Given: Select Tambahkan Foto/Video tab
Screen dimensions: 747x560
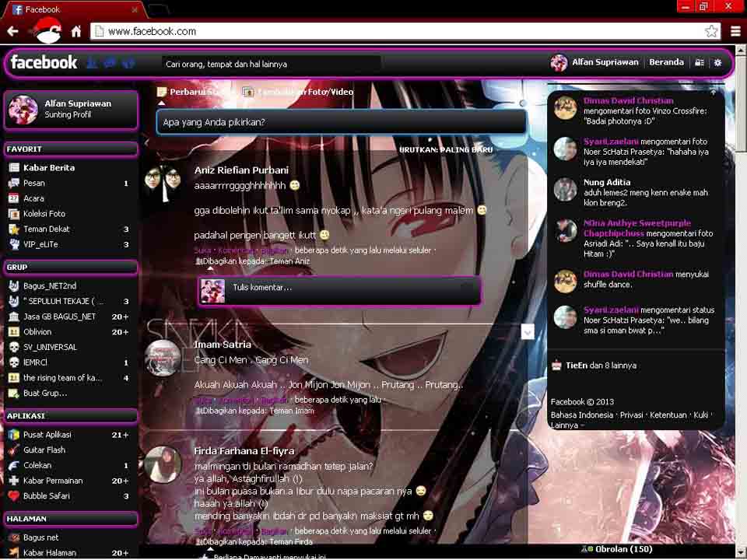Looking at the screenshot, I should click(x=298, y=92).
